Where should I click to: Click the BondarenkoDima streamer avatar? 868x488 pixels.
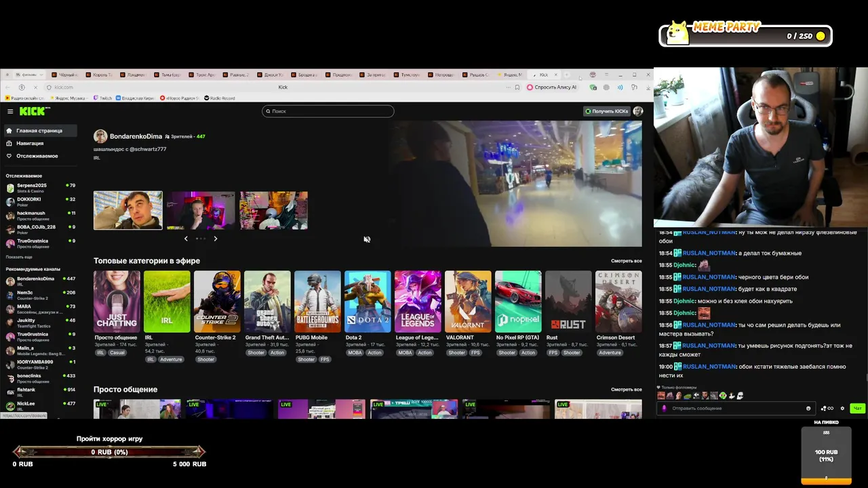tap(100, 136)
